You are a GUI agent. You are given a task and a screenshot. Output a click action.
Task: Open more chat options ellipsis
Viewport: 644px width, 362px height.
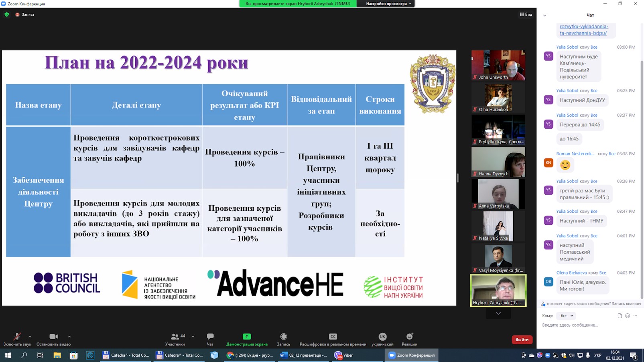(x=635, y=316)
